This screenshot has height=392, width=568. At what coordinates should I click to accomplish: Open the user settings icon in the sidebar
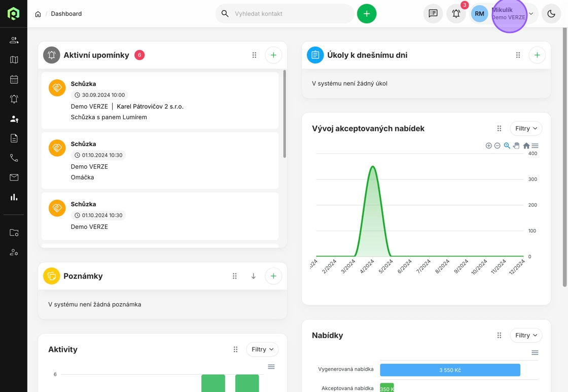(x=14, y=252)
